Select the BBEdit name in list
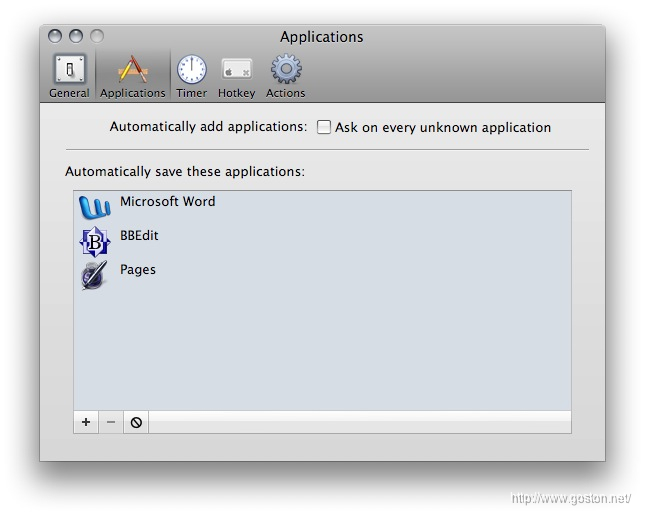 [x=139, y=236]
